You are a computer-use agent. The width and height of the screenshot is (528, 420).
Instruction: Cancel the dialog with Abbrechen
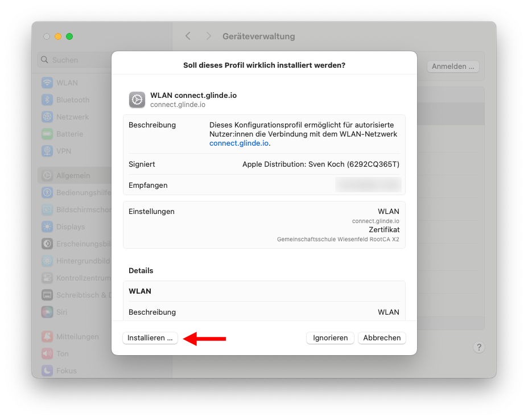(x=382, y=338)
